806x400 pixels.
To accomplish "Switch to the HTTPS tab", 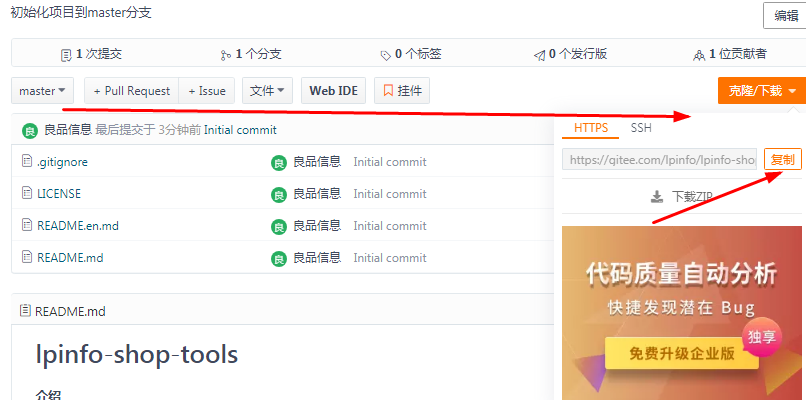I will coord(591,128).
